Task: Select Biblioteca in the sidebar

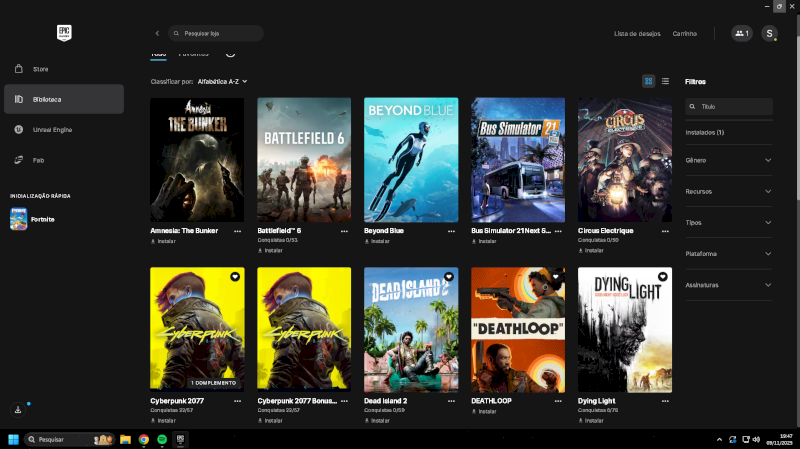Action: [x=64, y=99]
